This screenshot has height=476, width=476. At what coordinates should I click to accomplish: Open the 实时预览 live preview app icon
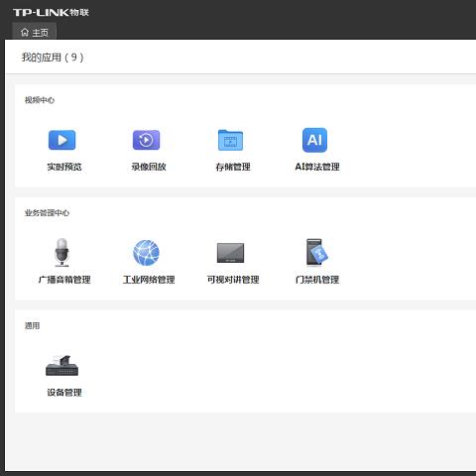click(62, 140)
